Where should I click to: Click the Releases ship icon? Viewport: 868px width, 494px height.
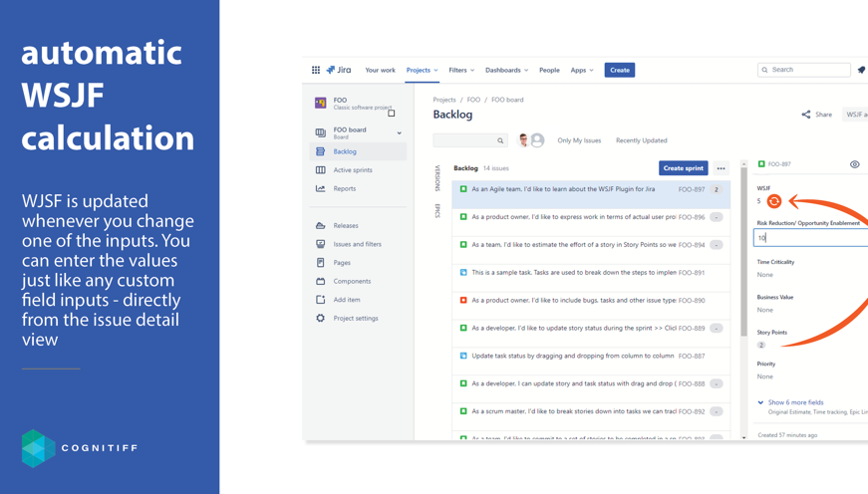coord(321,226)
